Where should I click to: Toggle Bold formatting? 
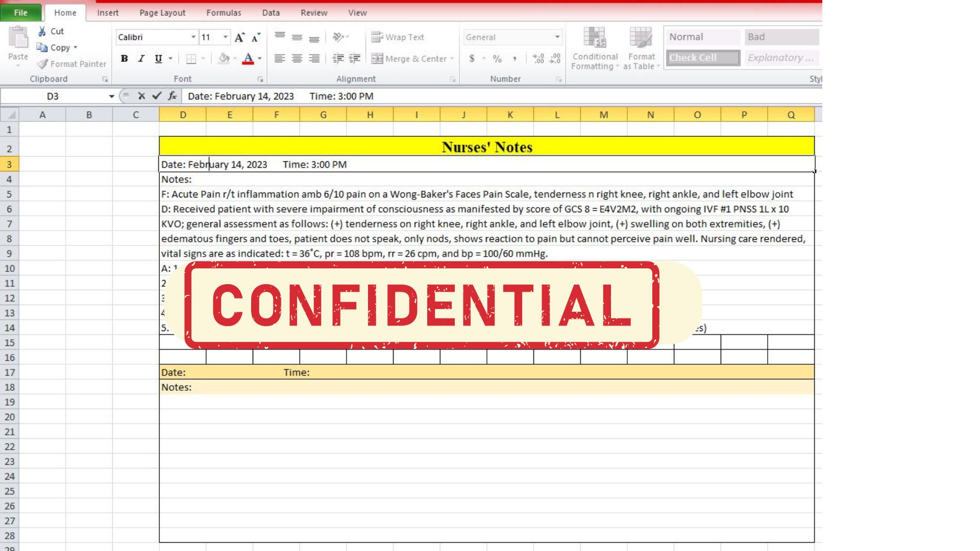point(124,59)
